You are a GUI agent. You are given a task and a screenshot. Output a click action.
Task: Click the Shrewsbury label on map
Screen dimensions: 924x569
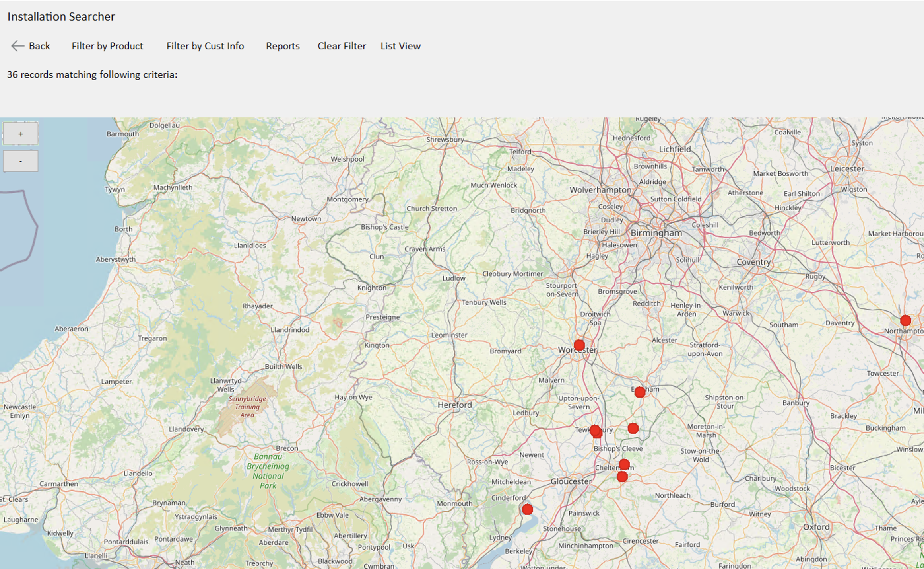445,140
